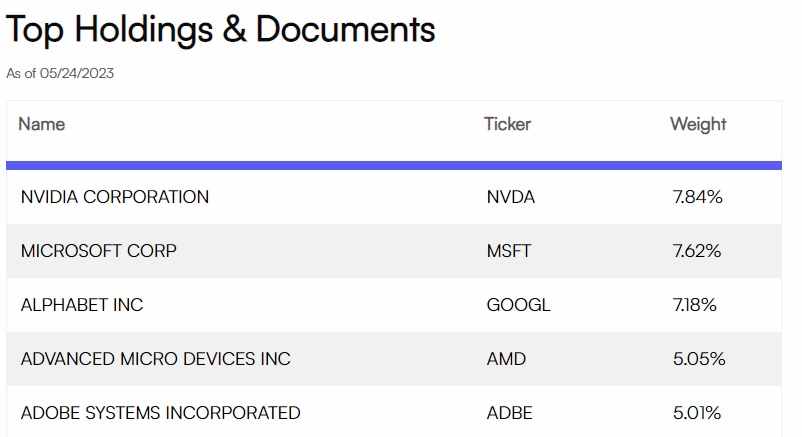The image size is (802, 437).
Task: Open ADVANCED MICRO DEVICES INC holding
Action: tap(156, 359)
